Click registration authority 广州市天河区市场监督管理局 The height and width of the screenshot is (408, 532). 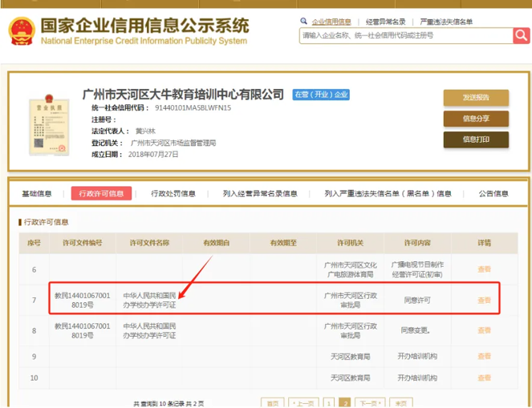tap(173, 143)
